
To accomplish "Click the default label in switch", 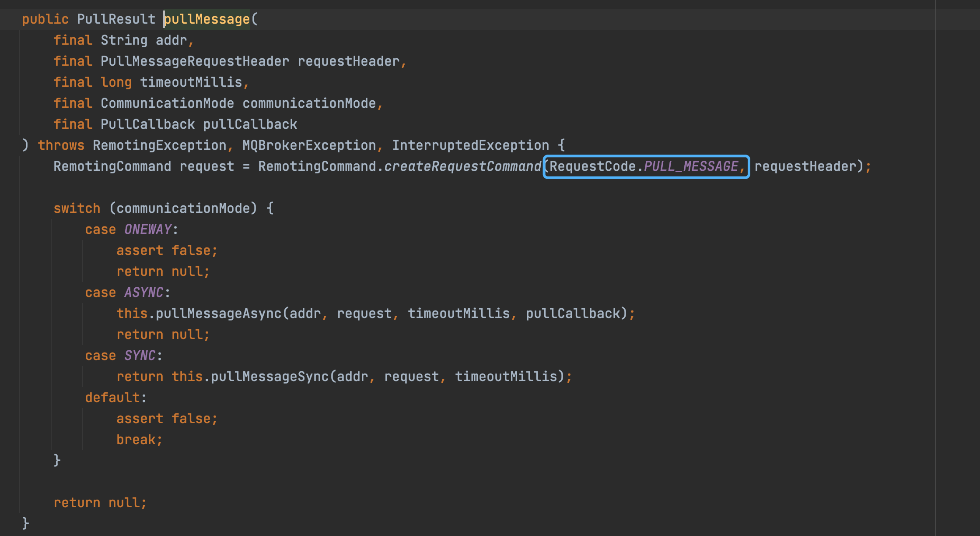I will (112, 398).
